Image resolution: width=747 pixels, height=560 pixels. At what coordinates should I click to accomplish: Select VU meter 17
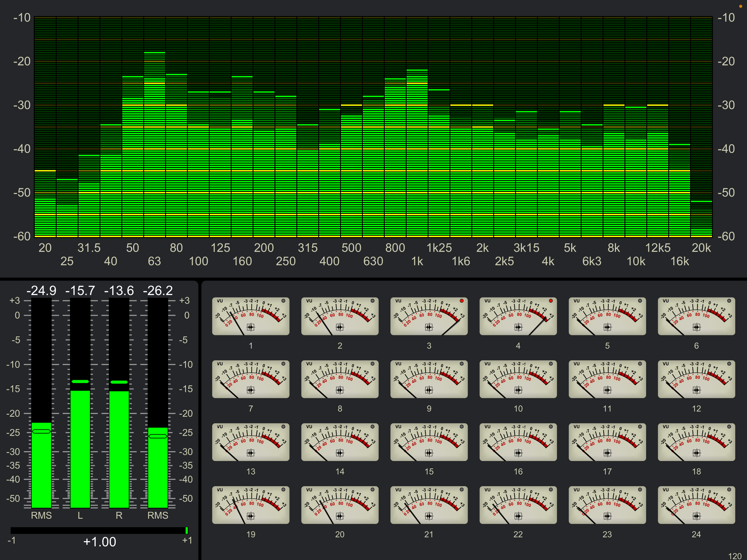pyautogui.click(x=607, y=442)
